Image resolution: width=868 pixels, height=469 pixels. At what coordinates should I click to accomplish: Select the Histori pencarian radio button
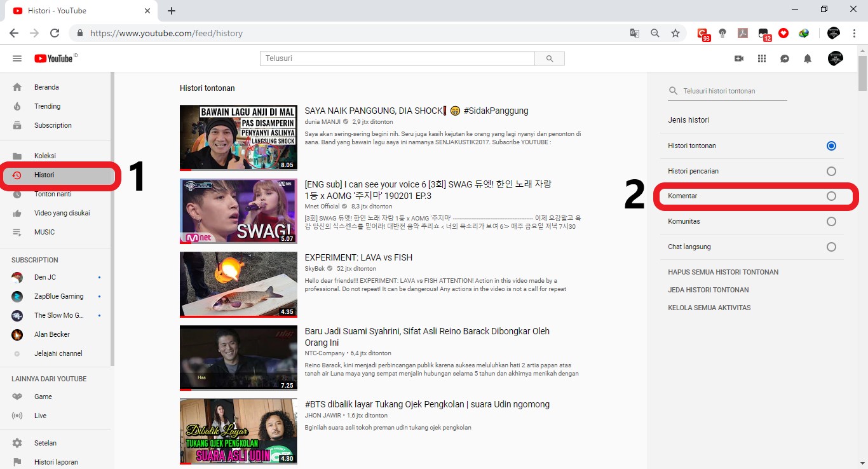tap(831, 172)
